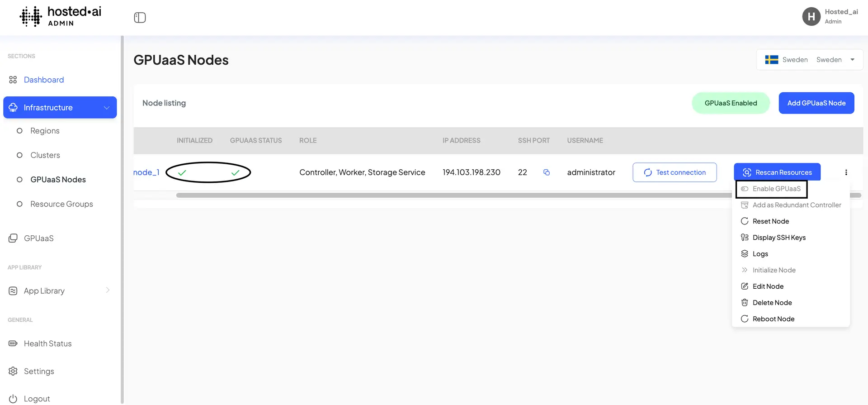Click the Add as Redundant Controller icon
Screen dimensions: 868x405
[745, 205]
